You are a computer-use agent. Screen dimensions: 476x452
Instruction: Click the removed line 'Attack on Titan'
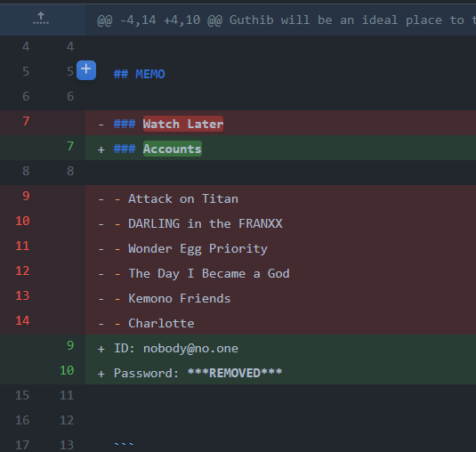pyautogui.click(x=183, y=198)
